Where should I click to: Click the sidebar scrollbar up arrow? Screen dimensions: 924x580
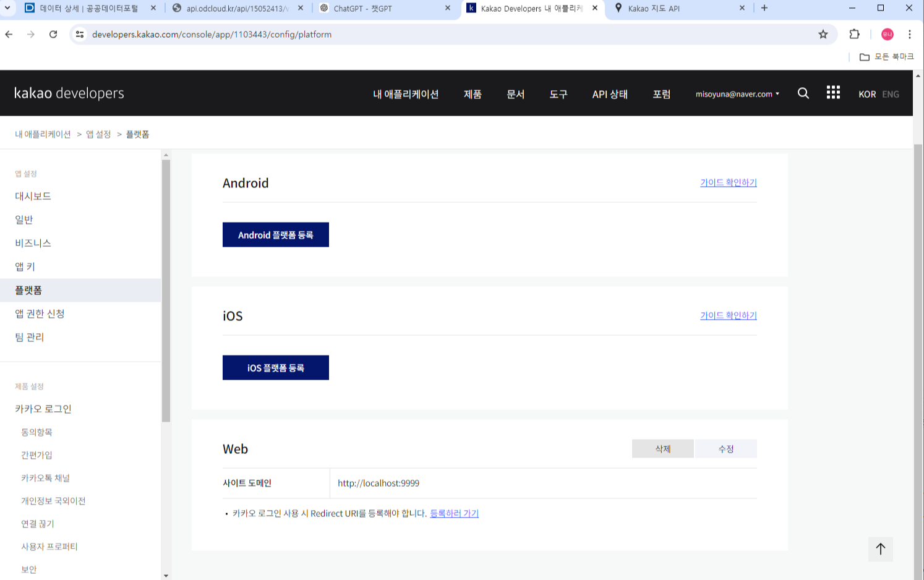(166, 155)
